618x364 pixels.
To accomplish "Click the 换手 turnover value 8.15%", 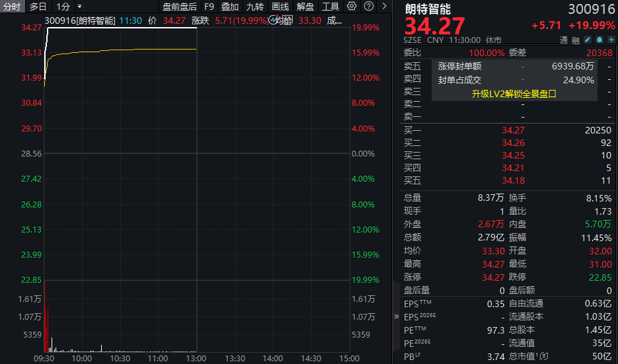I will pyautogui.click(x=599, y=198).
